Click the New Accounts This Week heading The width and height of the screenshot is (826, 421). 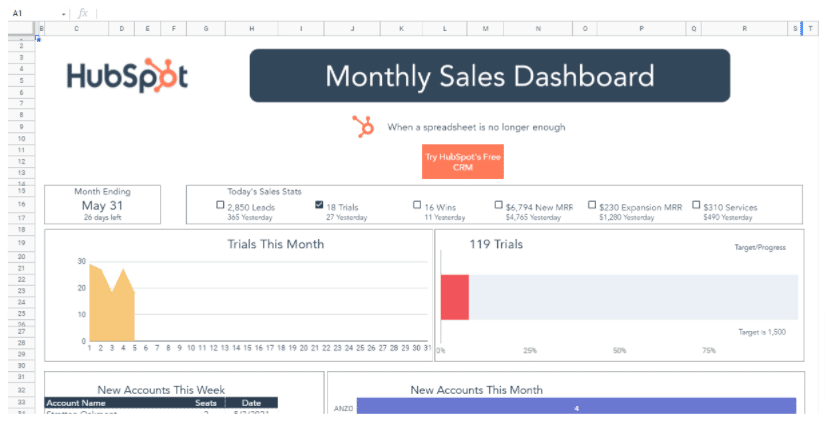[x=161, y=390]
